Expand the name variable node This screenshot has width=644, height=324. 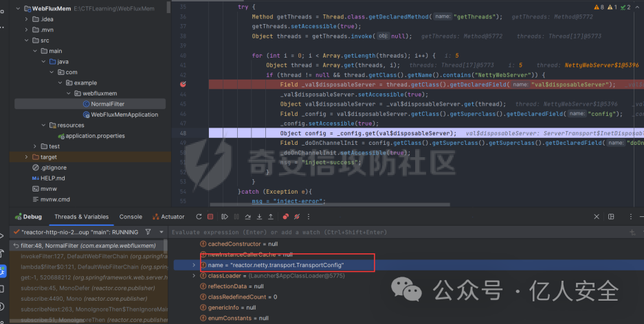pos(194,265)
